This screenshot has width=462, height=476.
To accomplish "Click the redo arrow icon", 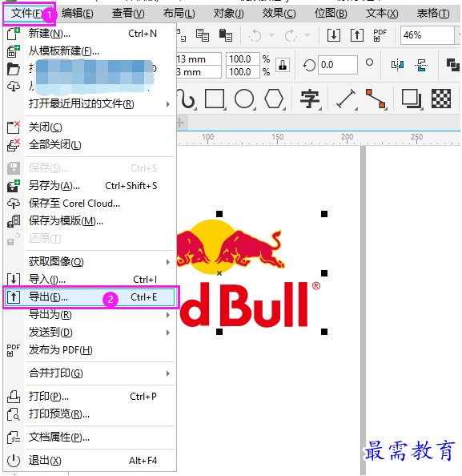I will (x=291, y=35).
